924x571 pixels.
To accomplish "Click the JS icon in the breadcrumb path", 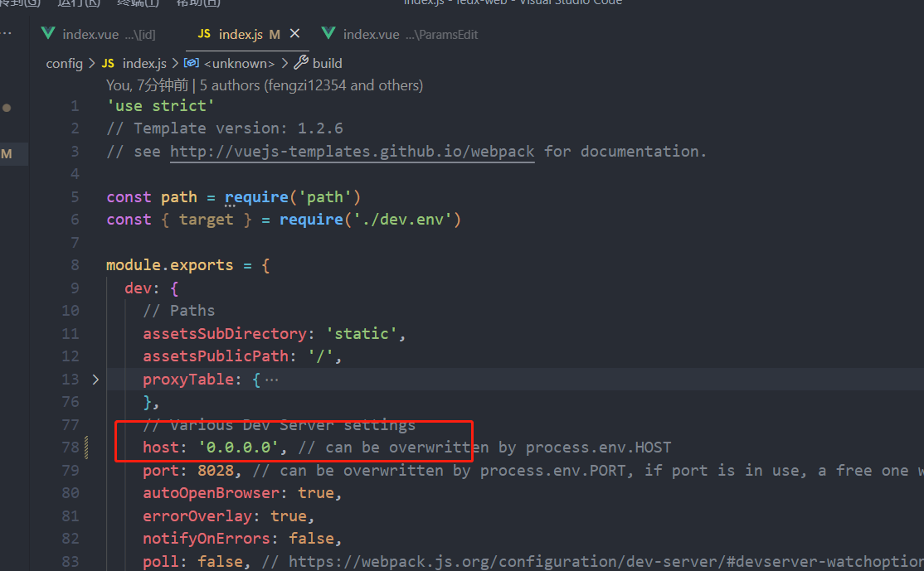I will coord(107,62).
